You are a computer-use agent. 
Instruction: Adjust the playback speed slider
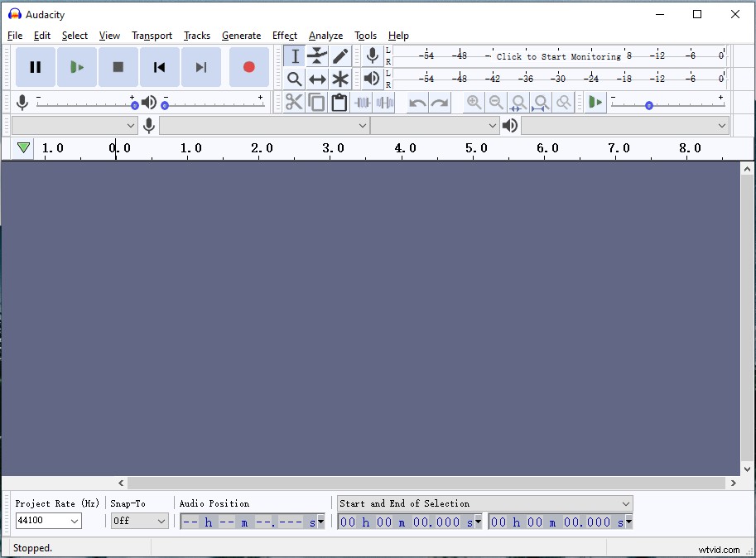pyautogui.click(x=648, y=105)
